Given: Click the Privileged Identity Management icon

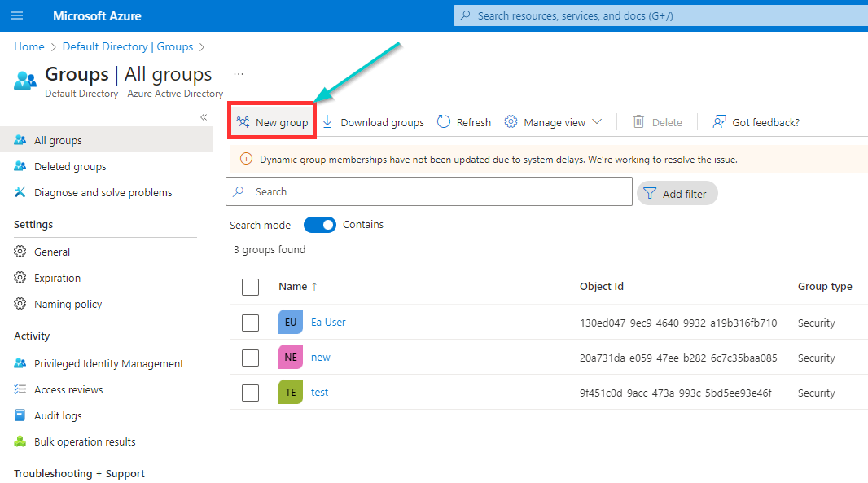Looking at the screenshot, I should coord(20,362).
